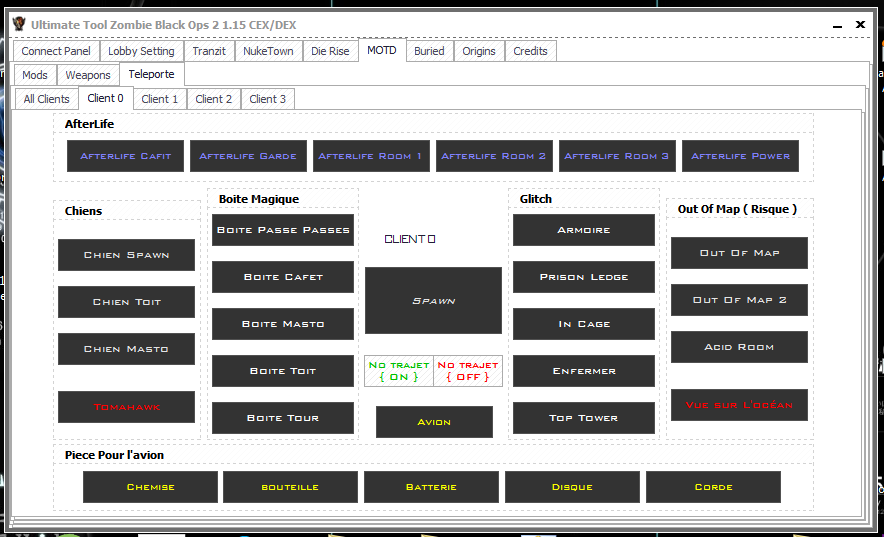884x537 pixels.
Task: Teleport to Afterlife Room 2
Action: coord(494,156)
